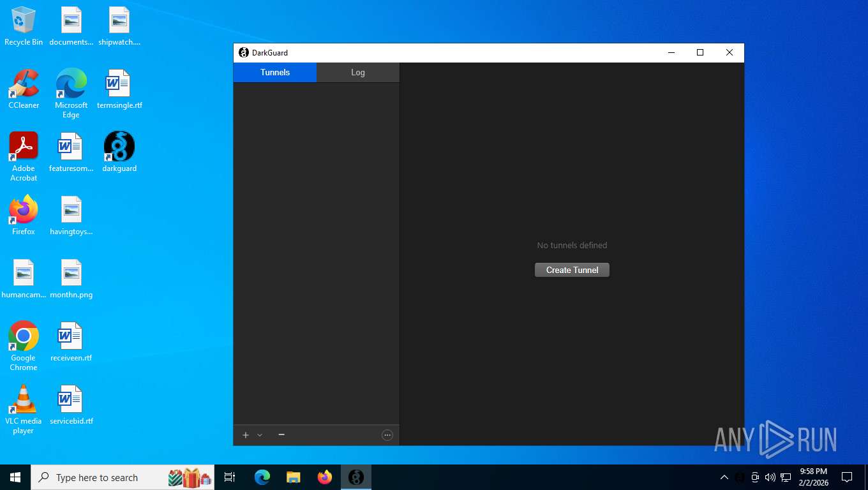Open the Windows Start menu
Screen dimensions: 868x490
pos(15,477)
